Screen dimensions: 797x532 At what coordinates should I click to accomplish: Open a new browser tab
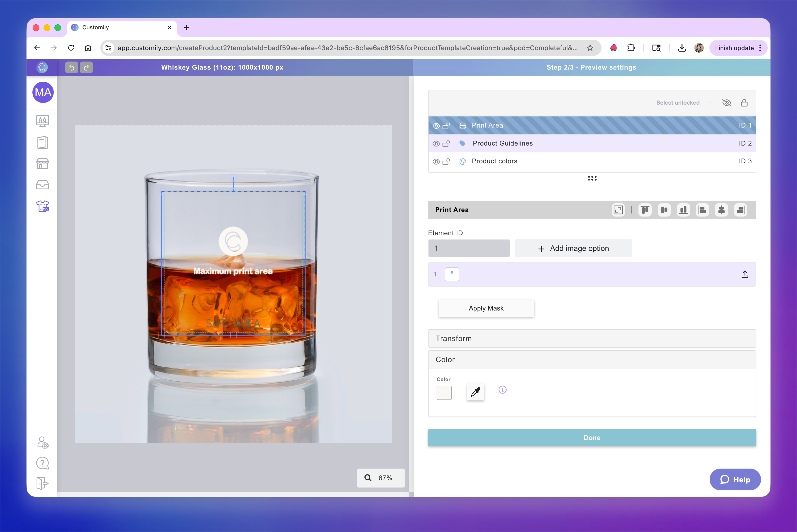point(186,27)
